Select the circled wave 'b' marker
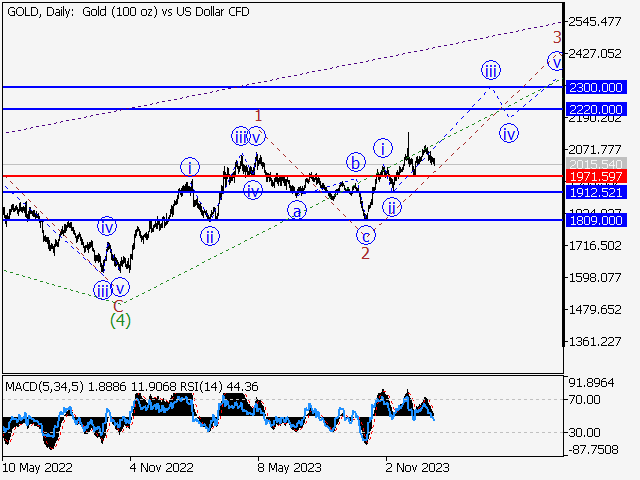The height and width of the screenshot is (480, 640). tap(355, 161)
